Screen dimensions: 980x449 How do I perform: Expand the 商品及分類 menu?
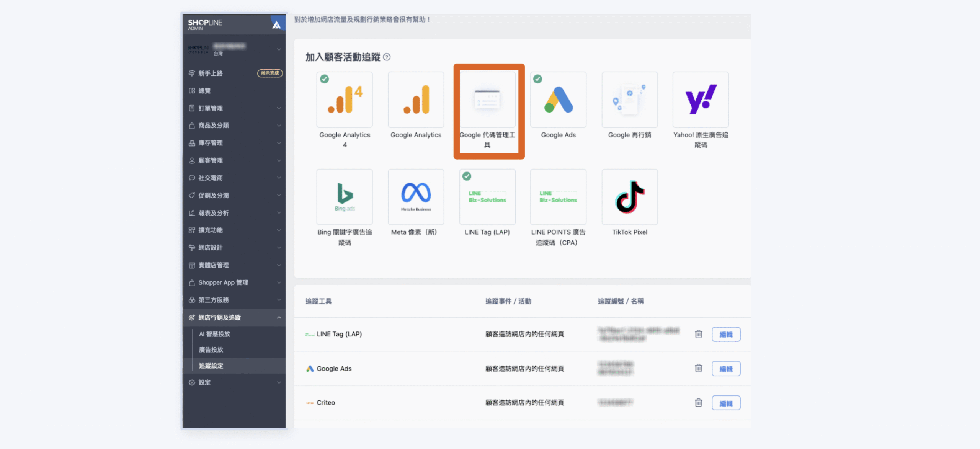234,126
